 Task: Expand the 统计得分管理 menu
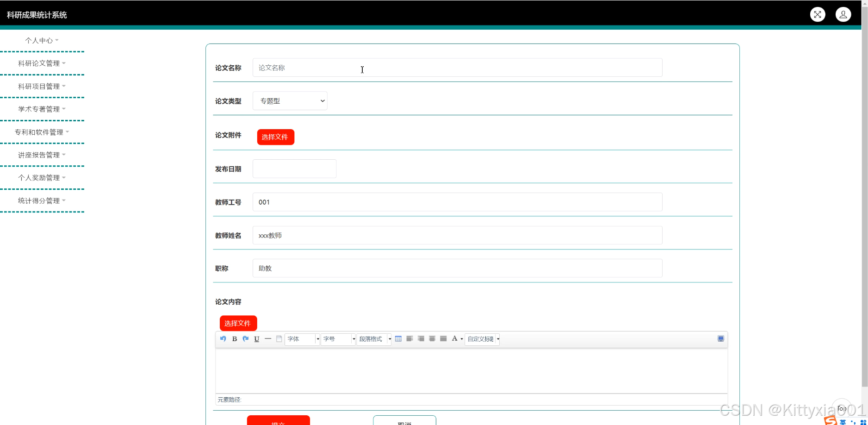42,200
